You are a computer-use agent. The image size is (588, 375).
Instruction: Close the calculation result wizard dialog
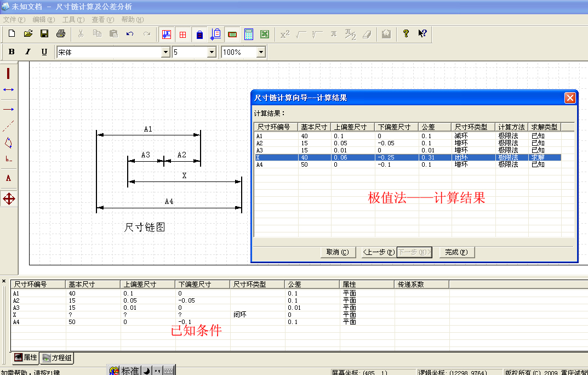click(570, 98)
